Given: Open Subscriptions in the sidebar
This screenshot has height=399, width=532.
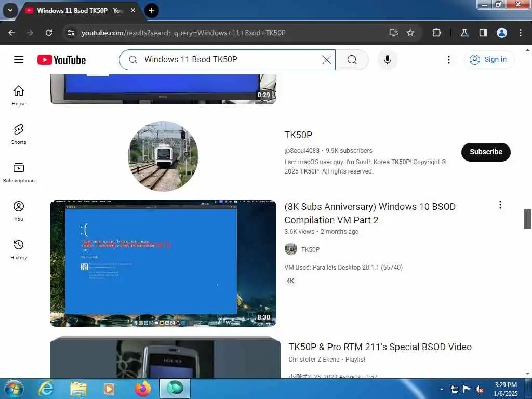Looking at the screenshot, I should [x=19, y=172].
